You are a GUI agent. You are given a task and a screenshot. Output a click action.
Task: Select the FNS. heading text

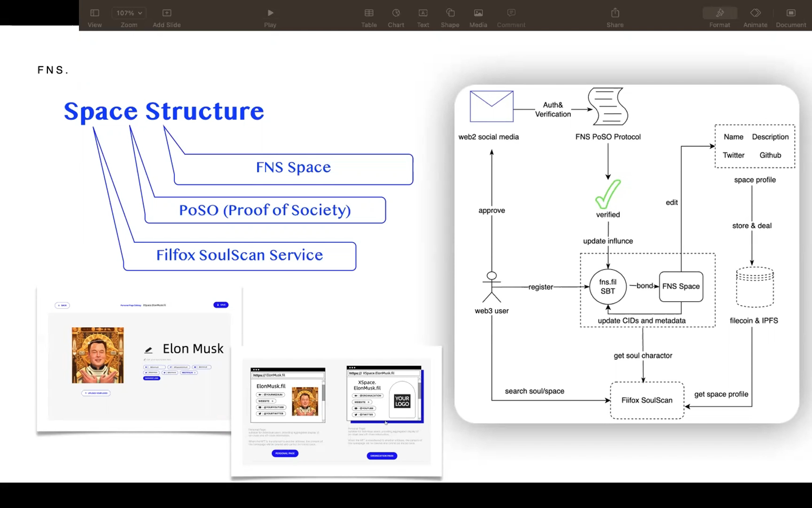53,70
